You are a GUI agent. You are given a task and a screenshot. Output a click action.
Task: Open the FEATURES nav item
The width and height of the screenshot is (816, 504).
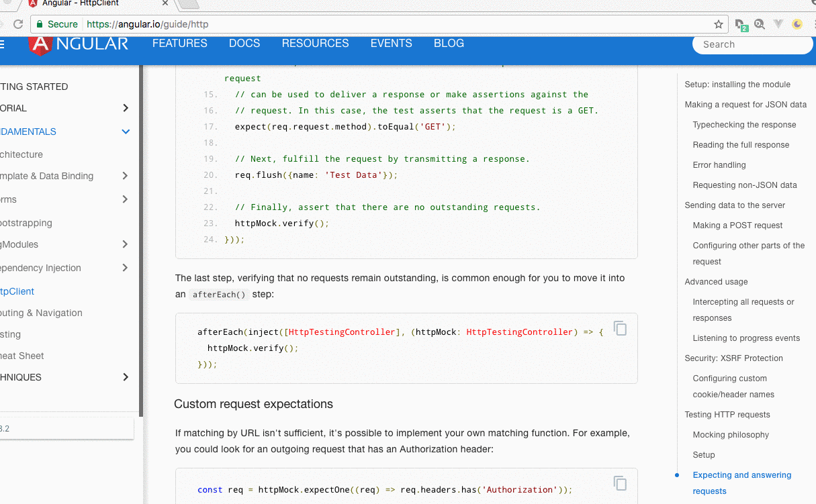click(x=180, y=44)
